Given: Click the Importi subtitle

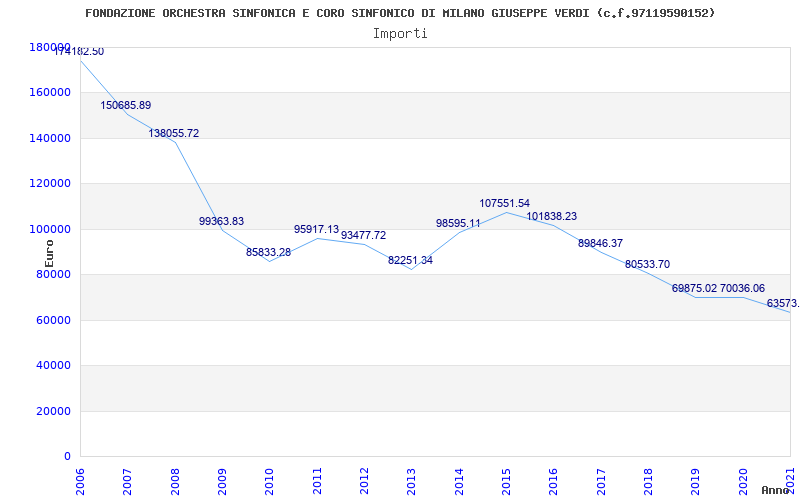Looking at the screenshot, I should pos(400,34).
